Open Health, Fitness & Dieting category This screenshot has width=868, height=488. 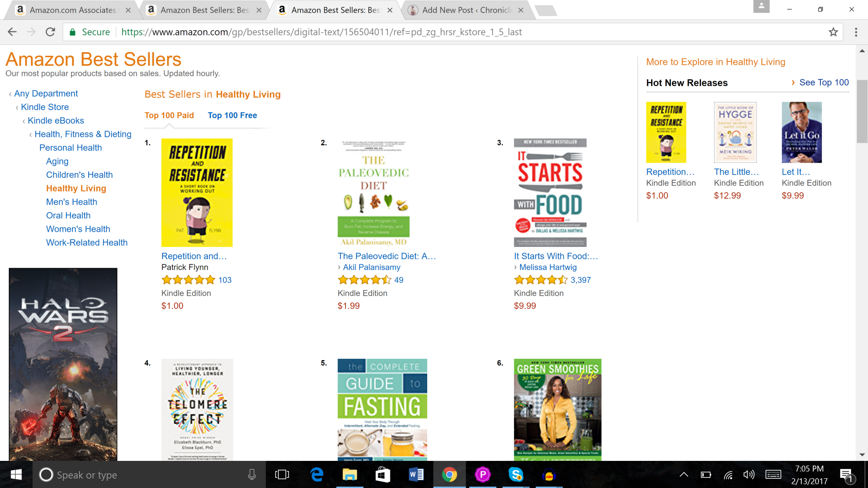click(x=83, y=134)
